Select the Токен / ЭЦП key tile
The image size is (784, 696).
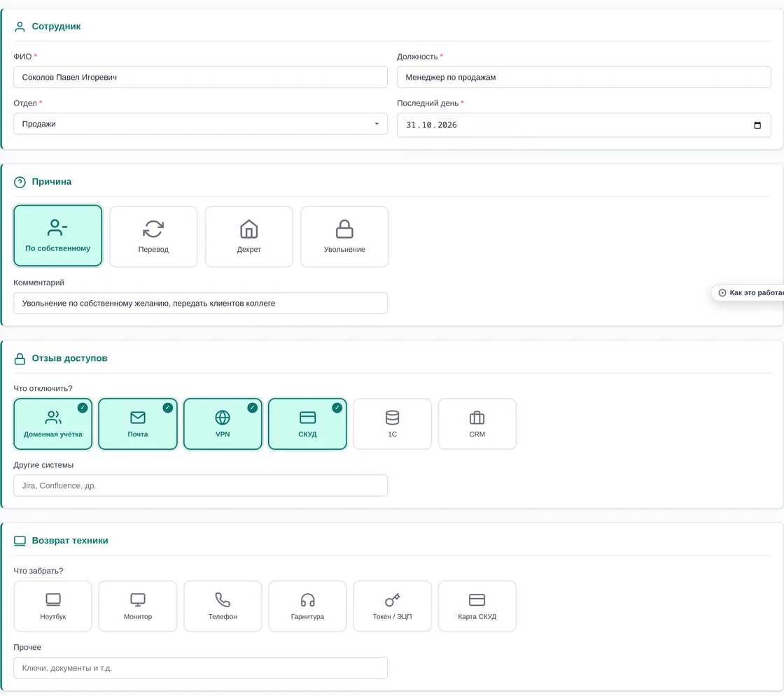click(392, 606)
